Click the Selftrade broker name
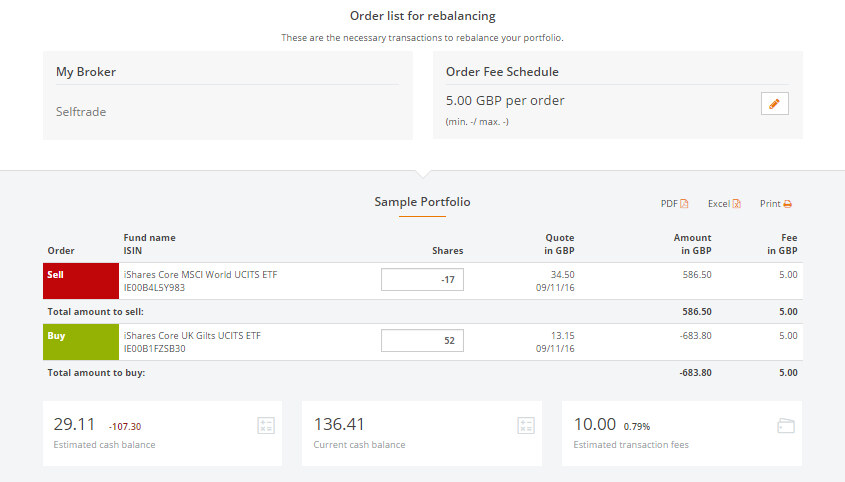The height and width of the screenshot is (482, 845). 81,112
